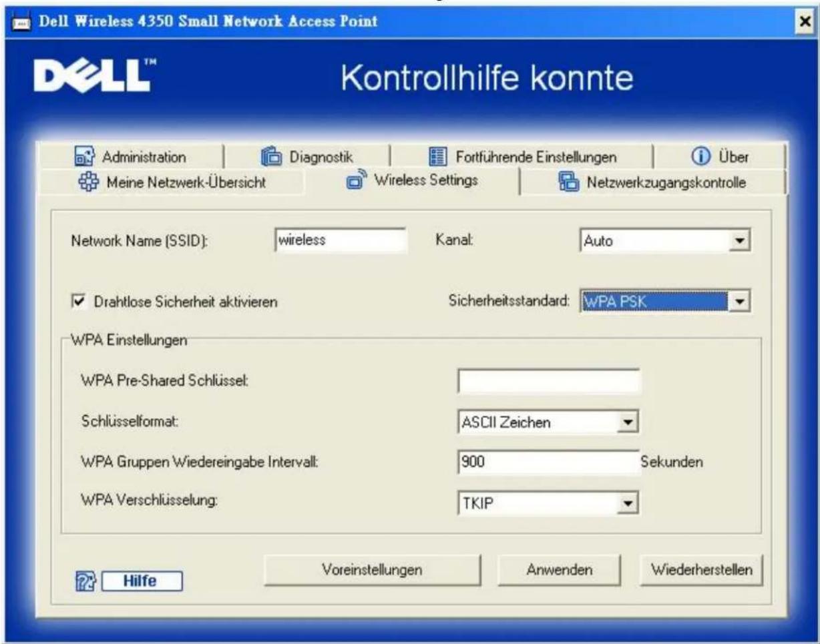Switch to the Diagnostik tab
820x644 pixels.
pos(306,157)
